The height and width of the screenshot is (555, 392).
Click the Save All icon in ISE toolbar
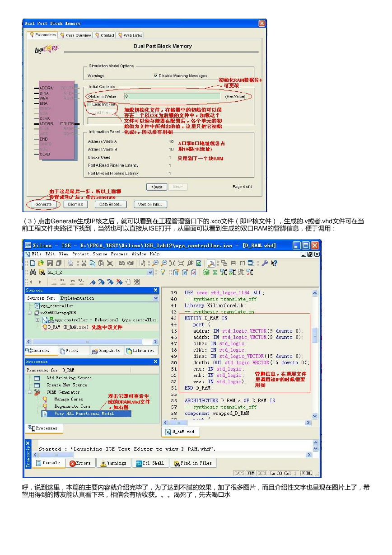58,263
